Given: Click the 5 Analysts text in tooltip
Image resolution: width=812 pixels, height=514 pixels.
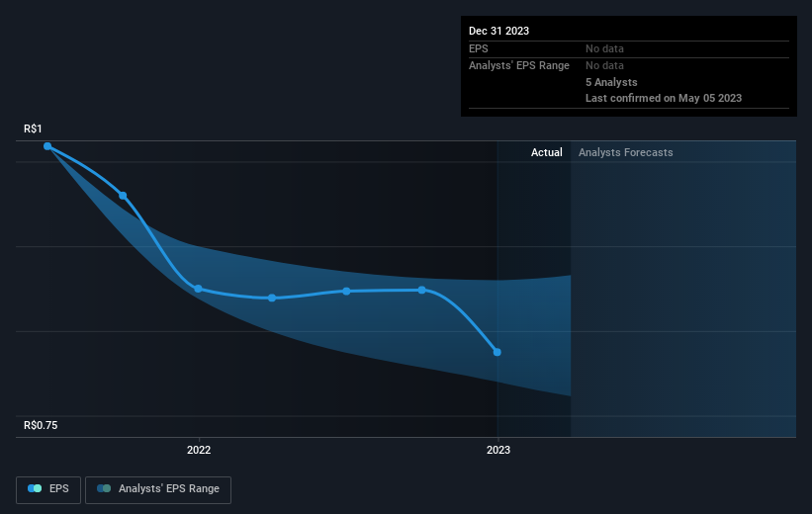Looking at the screenshot, I should (x=611, y=82).
